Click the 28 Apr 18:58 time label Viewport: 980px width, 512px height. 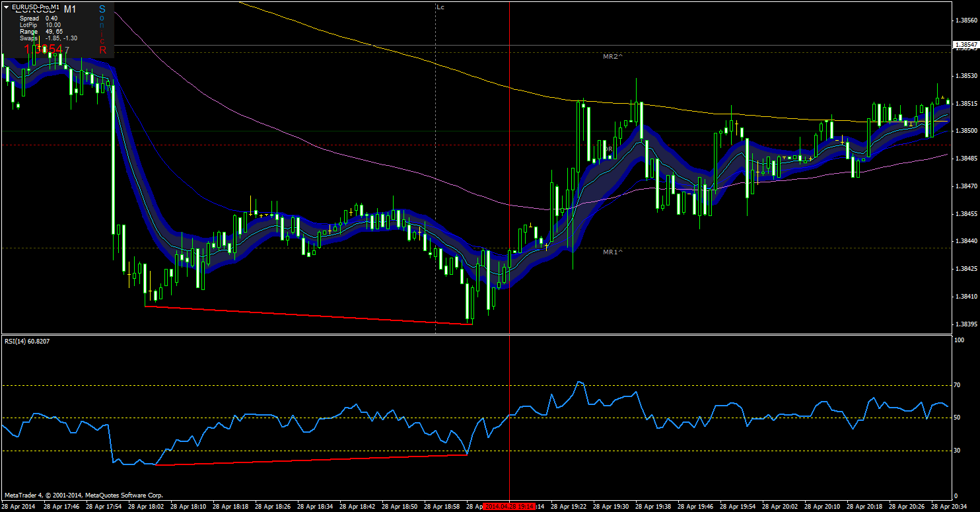pyautogui.click(x=441, y=507)
